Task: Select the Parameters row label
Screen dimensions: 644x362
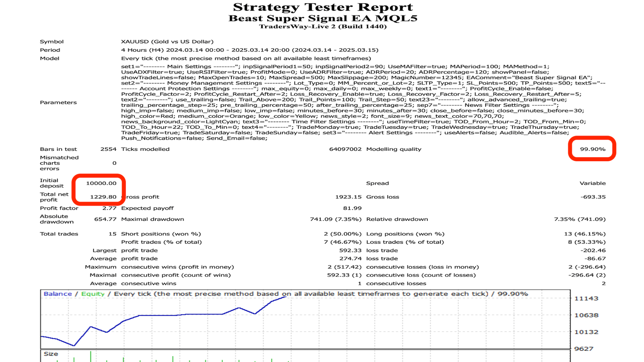Action: tap(58, 102)
